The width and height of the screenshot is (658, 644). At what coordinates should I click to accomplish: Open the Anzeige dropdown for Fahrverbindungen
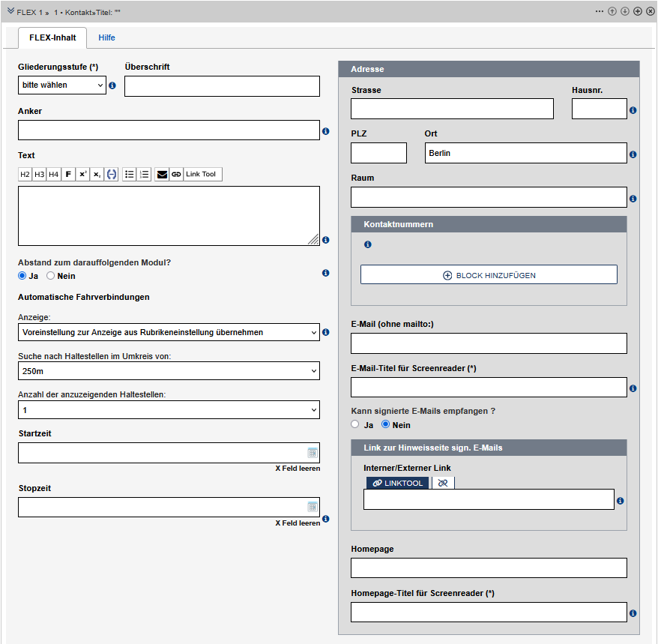coord(169,332)
